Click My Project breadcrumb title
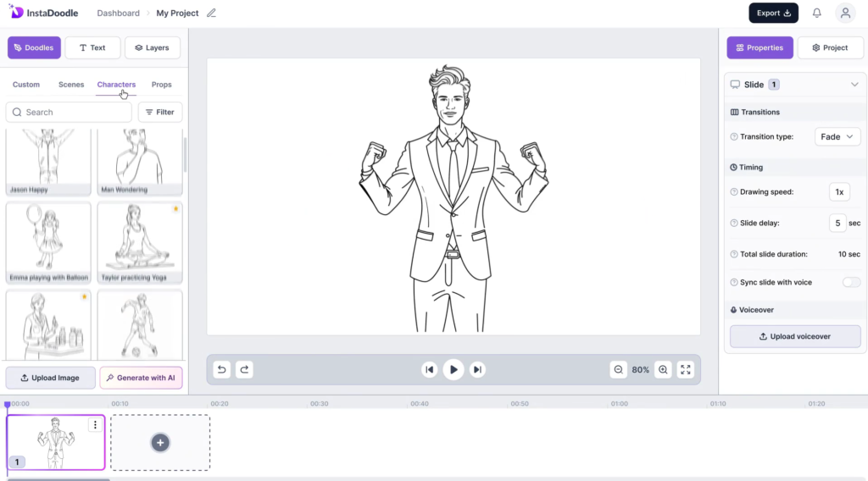868x481 pixels. pos(177,13)
